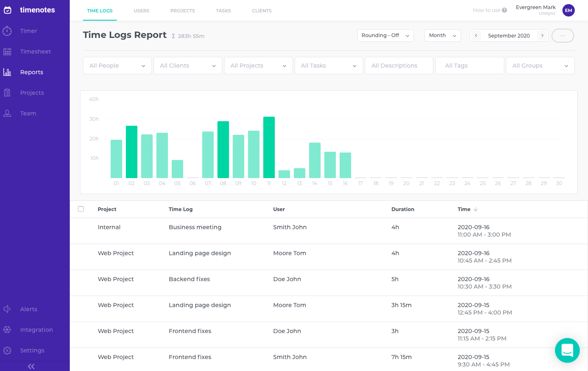
Task: Open the Reports bar chart icon
Action: 7,72
